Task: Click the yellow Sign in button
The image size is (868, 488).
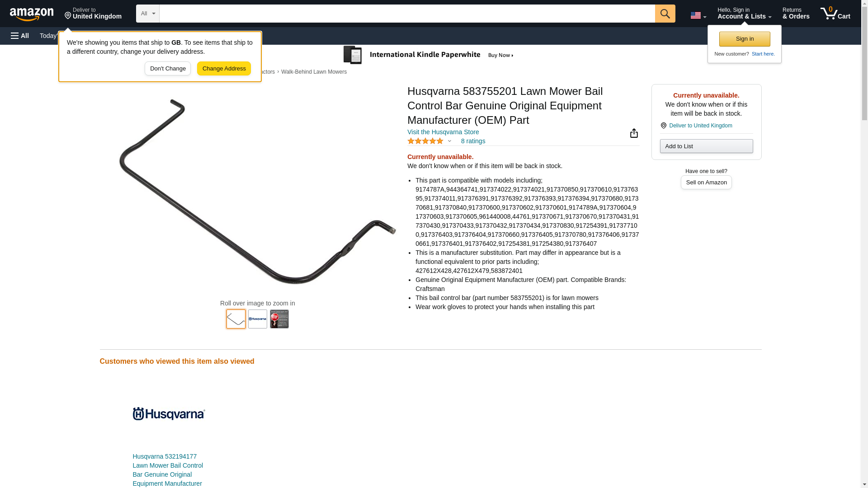Action: pyautogui.click(x=745, y=39)
